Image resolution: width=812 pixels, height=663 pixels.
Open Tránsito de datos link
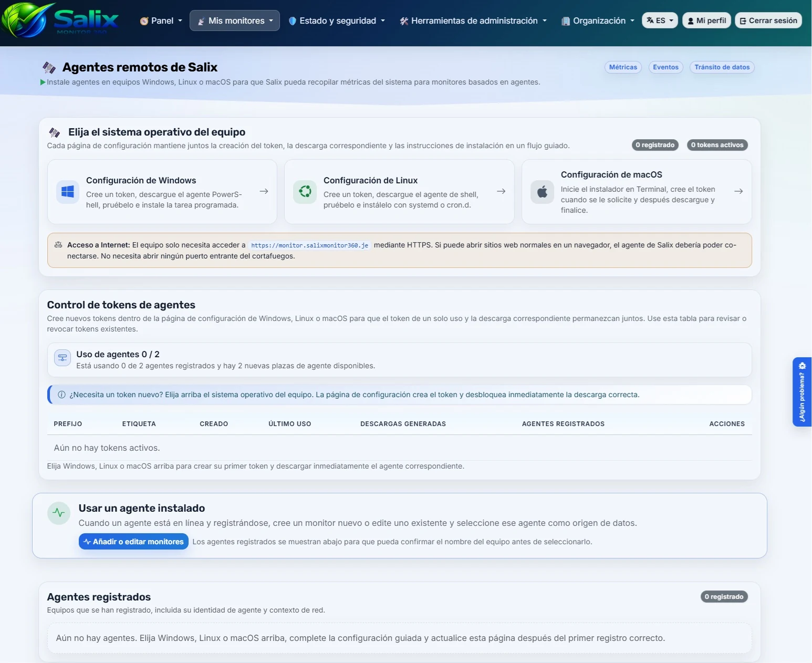tap(722, 67)
